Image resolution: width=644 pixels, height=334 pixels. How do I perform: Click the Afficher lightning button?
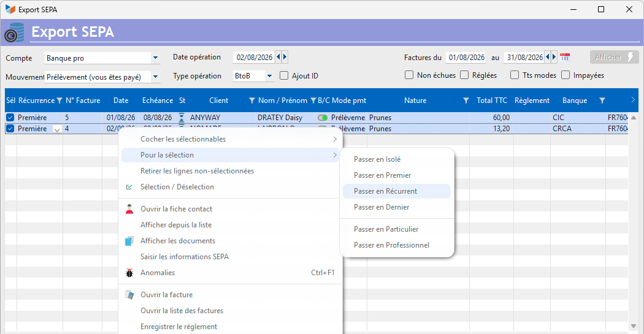[614, 57]
